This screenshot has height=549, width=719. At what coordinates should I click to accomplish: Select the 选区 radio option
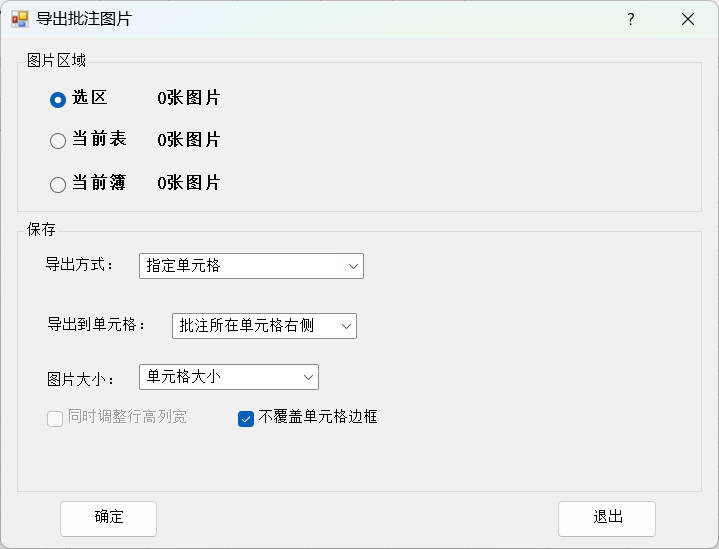click(58, 99)
